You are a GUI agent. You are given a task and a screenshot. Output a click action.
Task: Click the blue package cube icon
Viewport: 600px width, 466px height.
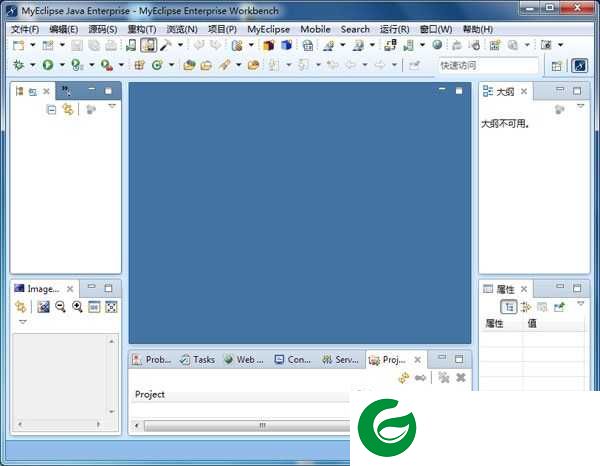286,45
